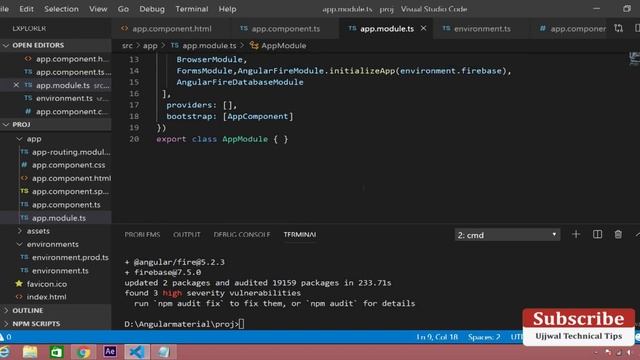Click Ln 9, Col 18 status entry
This screenshot has height=360, width=640.
437,337
